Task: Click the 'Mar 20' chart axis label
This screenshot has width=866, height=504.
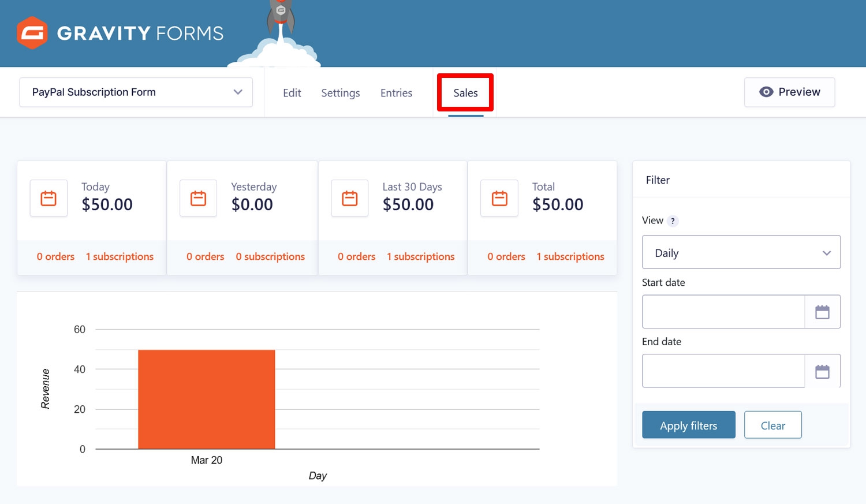Action: [x=207, y=460]
